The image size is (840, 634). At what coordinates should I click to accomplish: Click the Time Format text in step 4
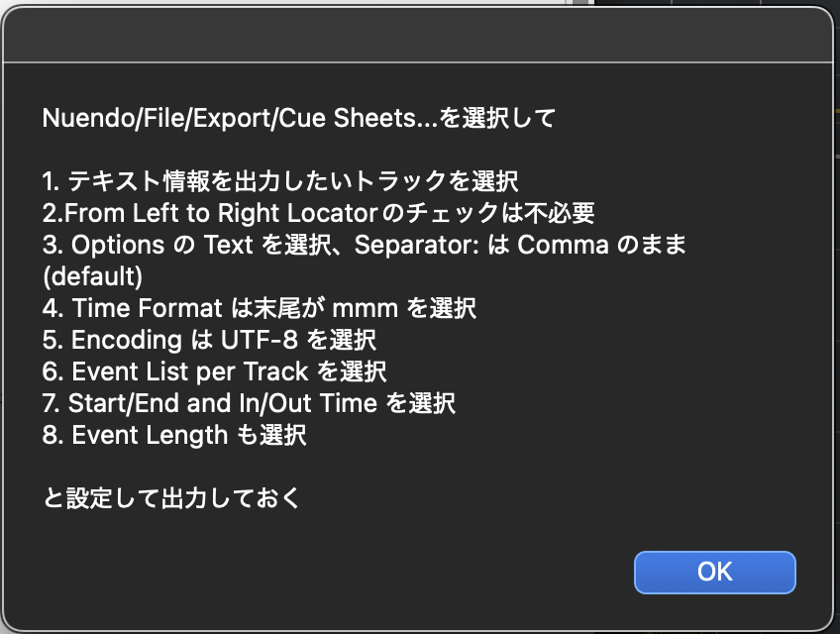click(x=128, y=308)
